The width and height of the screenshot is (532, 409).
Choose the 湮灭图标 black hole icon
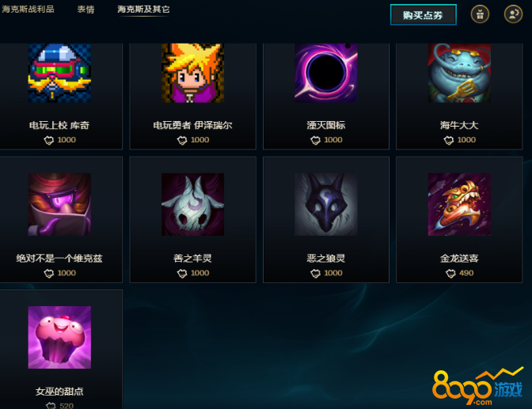326,73
